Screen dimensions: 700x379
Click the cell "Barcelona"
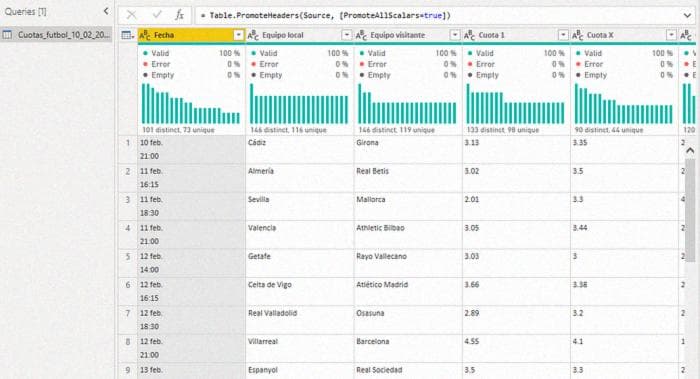(408, 348)
